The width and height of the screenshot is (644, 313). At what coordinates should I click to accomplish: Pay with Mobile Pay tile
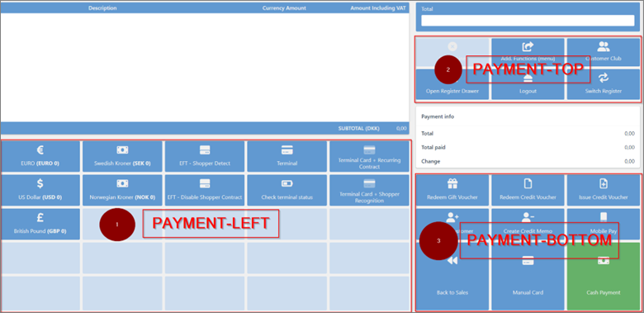604,224
